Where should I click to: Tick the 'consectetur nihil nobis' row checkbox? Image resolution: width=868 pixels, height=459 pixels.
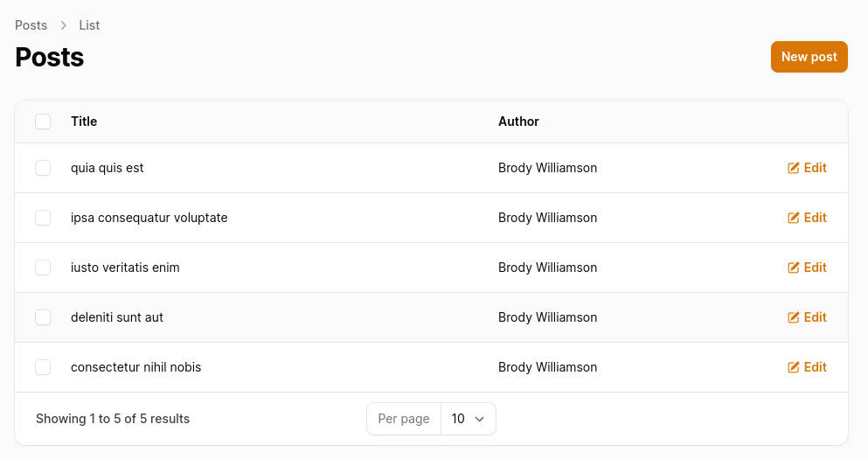pyautogui.click(x=43, y=367)
